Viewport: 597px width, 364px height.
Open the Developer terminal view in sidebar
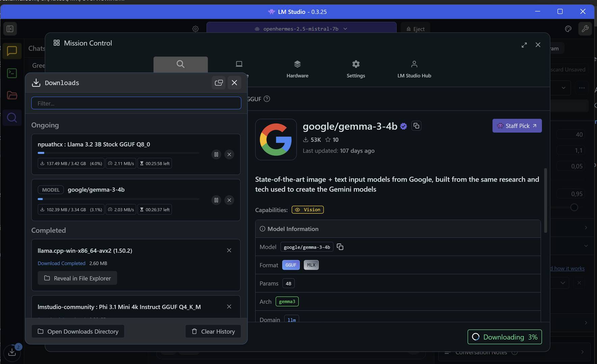pos(12,73)
